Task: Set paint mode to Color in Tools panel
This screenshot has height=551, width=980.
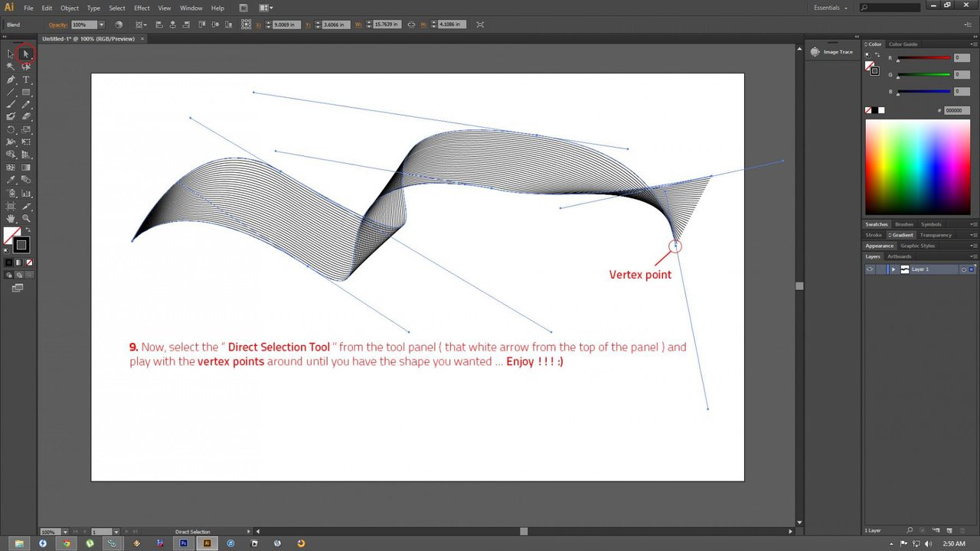Action: click(x=8, y=262)
